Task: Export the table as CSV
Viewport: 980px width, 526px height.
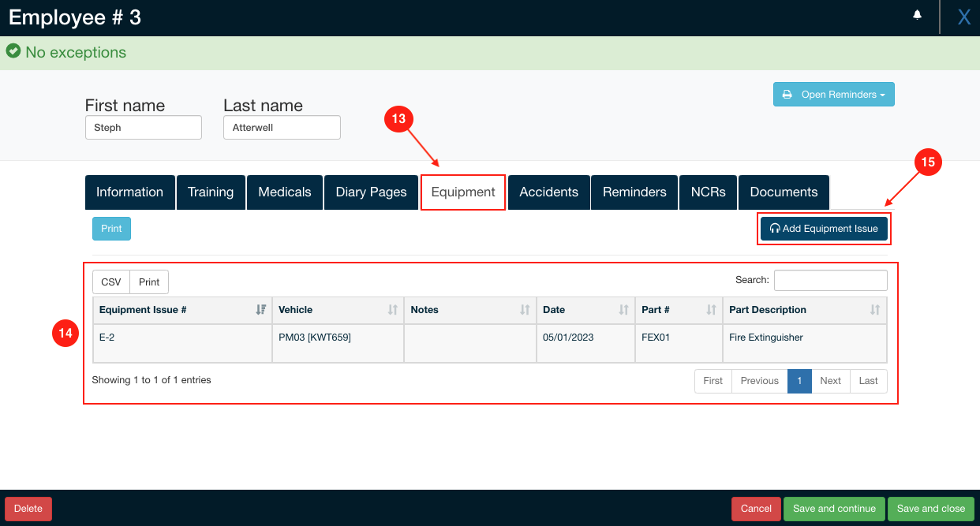Action: coord(111,282)
